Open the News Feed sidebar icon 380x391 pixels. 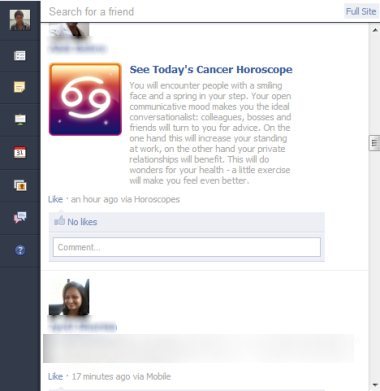pos(20,55)
